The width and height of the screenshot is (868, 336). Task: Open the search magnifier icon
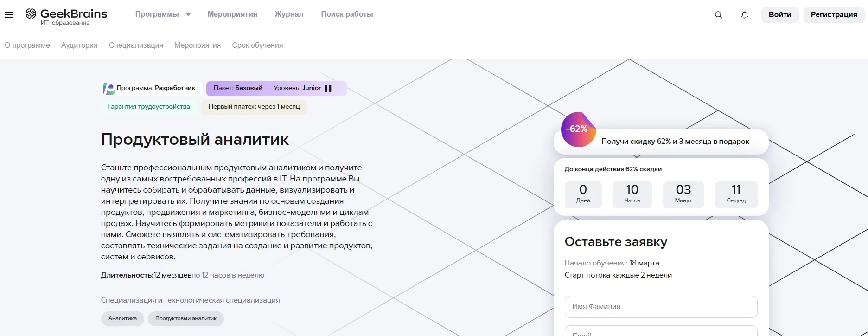(719, 15)
